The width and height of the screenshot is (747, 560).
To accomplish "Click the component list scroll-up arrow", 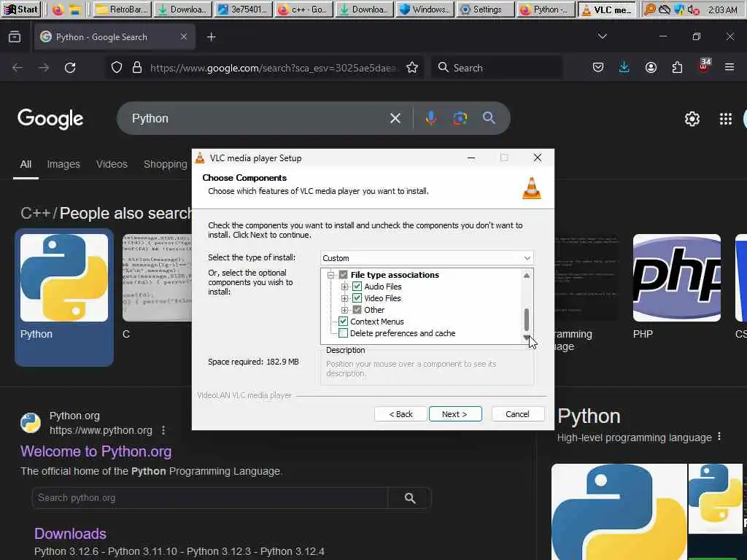I will 527,275.
